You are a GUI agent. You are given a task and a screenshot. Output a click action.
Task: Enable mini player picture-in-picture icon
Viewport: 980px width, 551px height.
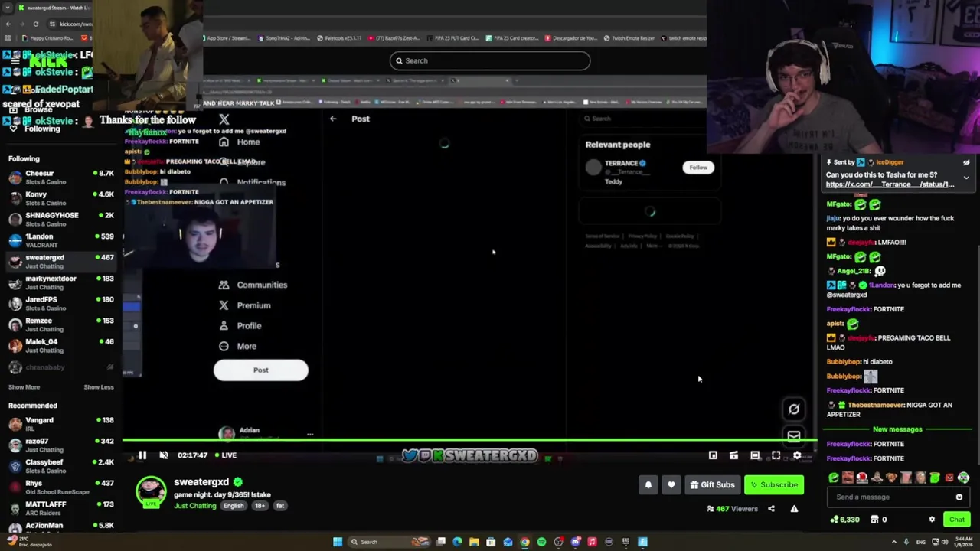coord(713,455)
